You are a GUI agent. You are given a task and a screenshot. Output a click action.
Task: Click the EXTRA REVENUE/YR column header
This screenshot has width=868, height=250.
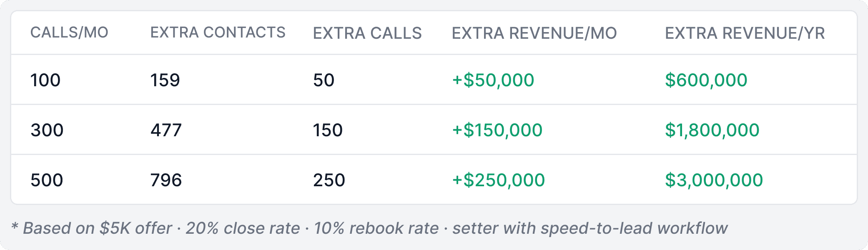coord(745,33)
